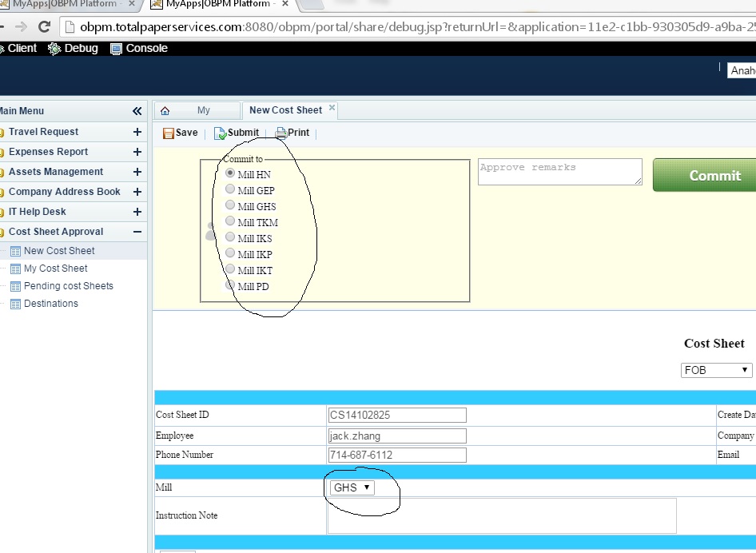Open Destinations menu link
756x553 pixels.
51,303
